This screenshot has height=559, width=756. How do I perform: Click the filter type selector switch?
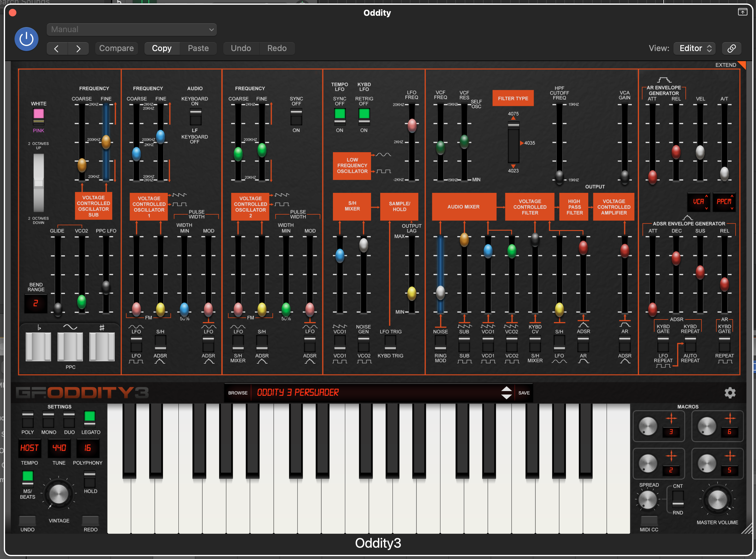click(513, 142)
